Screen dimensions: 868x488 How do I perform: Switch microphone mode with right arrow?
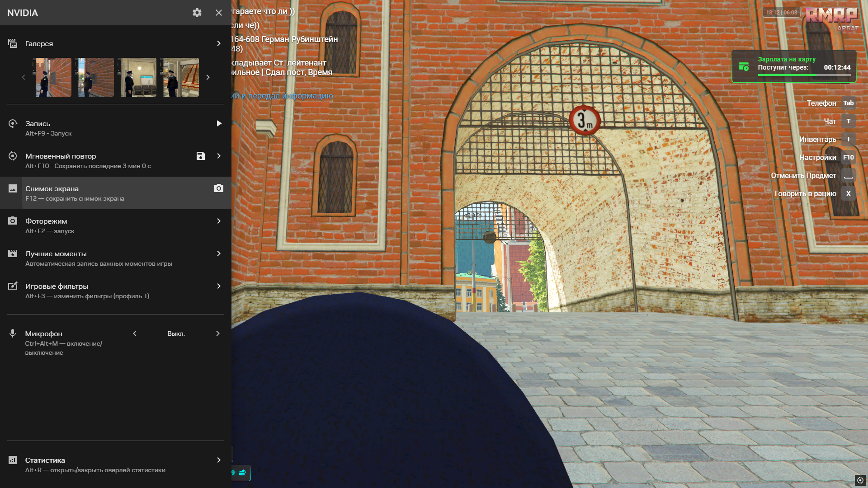pos(218,333)
